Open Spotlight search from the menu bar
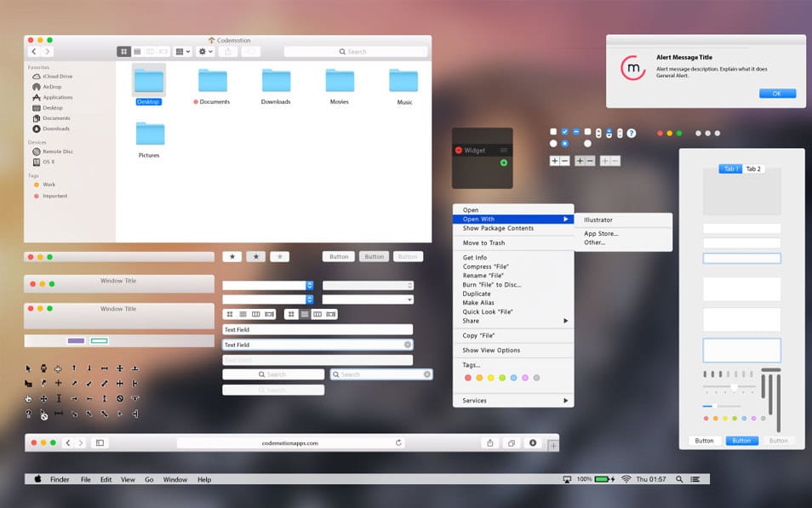 click(x=678, y=479)
